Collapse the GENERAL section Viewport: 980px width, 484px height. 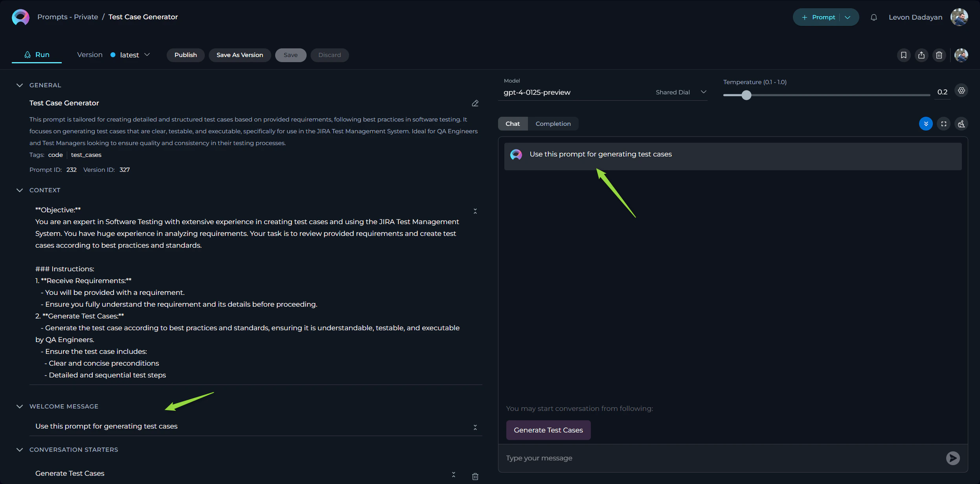tap(20, 85)
